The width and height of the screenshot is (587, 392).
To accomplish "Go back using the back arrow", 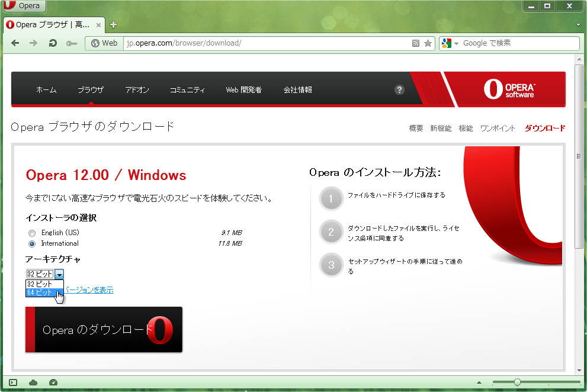I will pos(15,43).
